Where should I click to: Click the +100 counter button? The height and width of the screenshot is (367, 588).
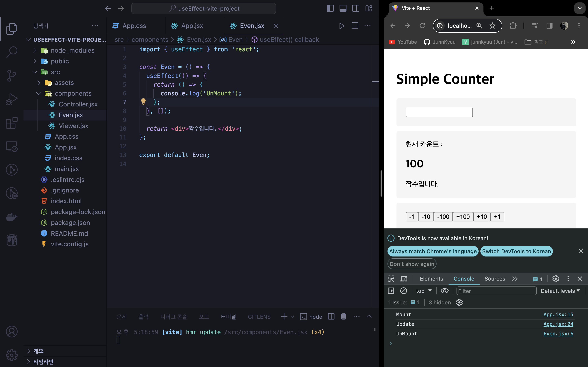tap(463, 217)
